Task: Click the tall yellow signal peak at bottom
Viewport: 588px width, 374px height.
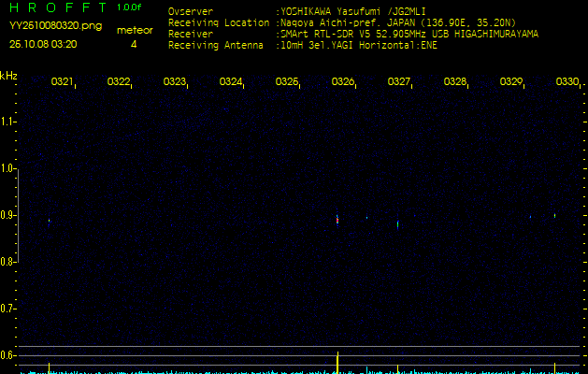Action: pos(337,362)
